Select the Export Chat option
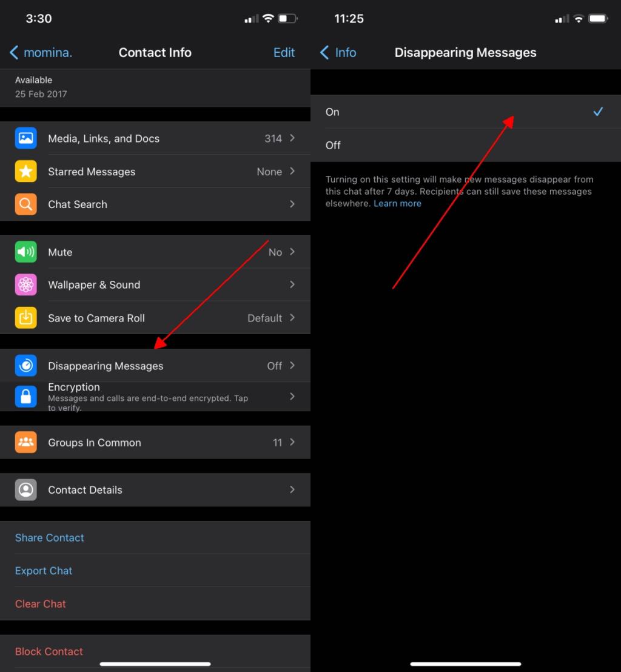Image resolution: width=621 pixels, height=672 pixels. pos(44,571)
